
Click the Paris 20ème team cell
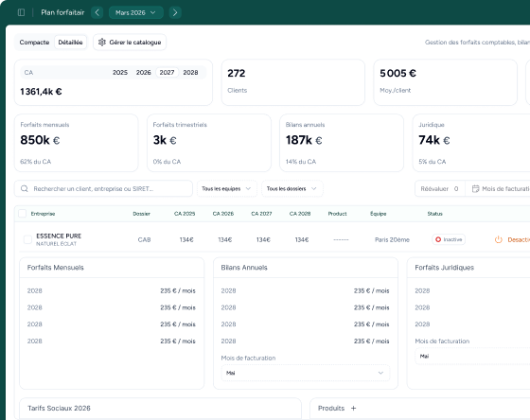click(392, 239)
